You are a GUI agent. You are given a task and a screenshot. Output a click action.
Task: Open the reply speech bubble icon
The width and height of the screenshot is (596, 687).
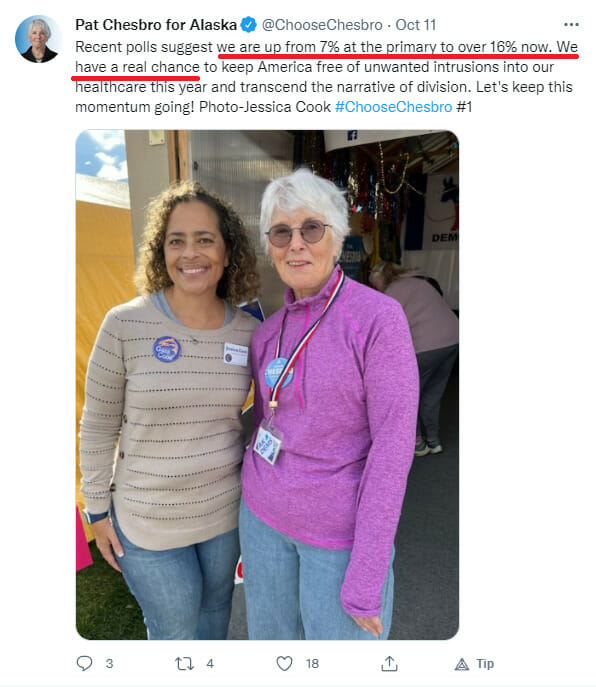[x=84, y=663]
